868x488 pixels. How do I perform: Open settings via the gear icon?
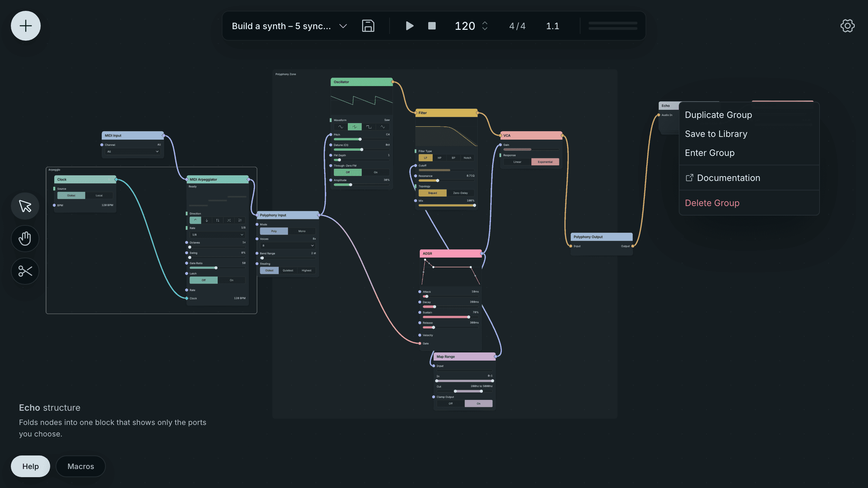[847, 26]
